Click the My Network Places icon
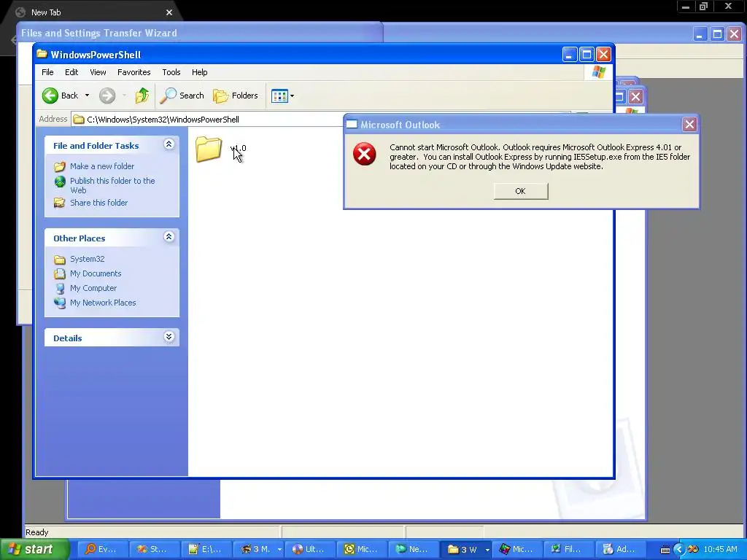The image size is (747, 560). point(60,303)
